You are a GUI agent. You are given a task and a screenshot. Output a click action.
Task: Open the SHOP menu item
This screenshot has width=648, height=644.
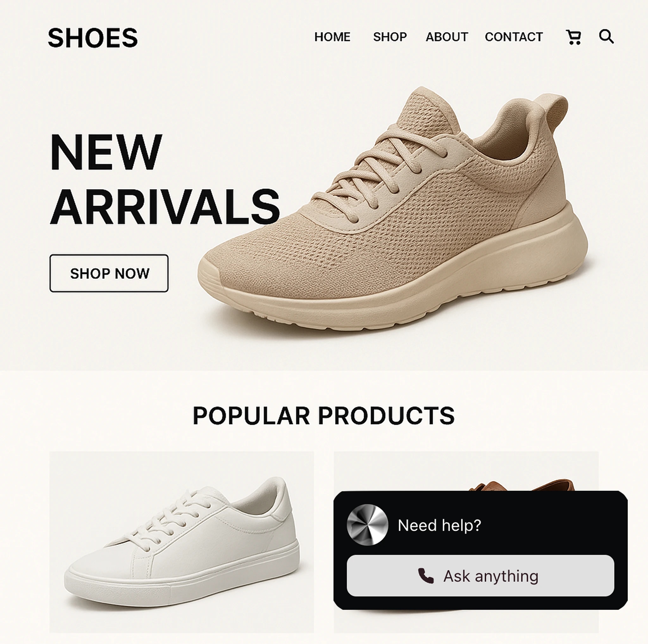click(390, 37)
